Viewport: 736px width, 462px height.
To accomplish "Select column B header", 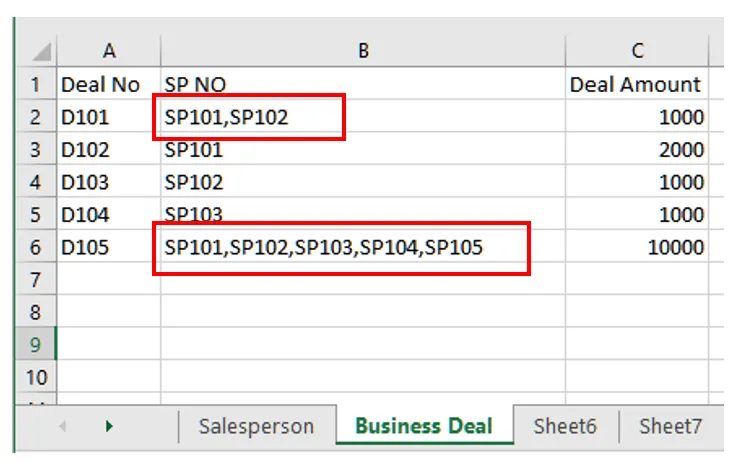I will click(x=363, y=51).
